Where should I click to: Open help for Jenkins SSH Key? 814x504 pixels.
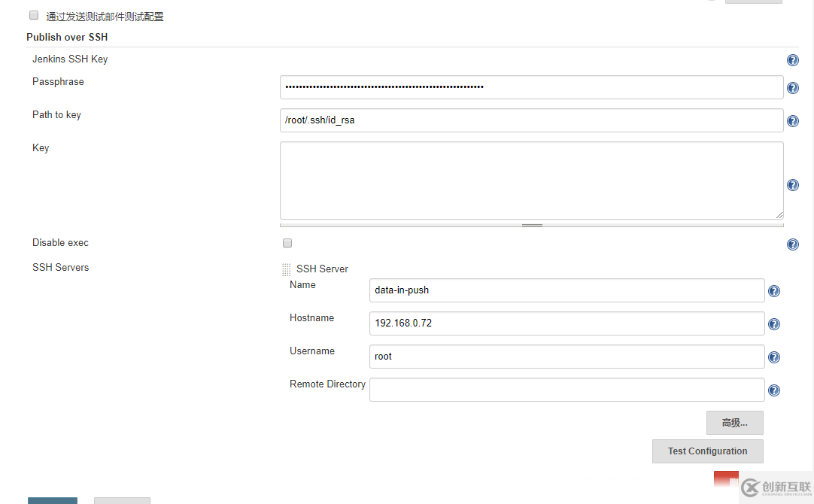pos(792,60)
